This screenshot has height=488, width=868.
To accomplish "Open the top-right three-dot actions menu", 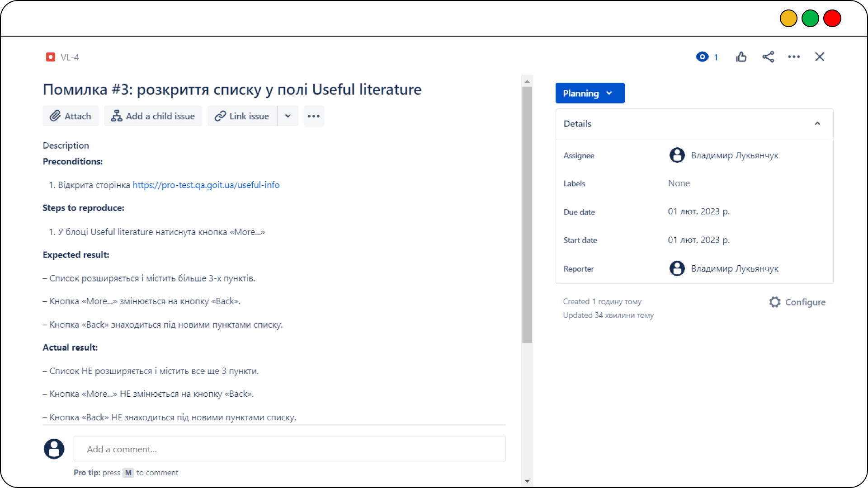I will 794,57.
